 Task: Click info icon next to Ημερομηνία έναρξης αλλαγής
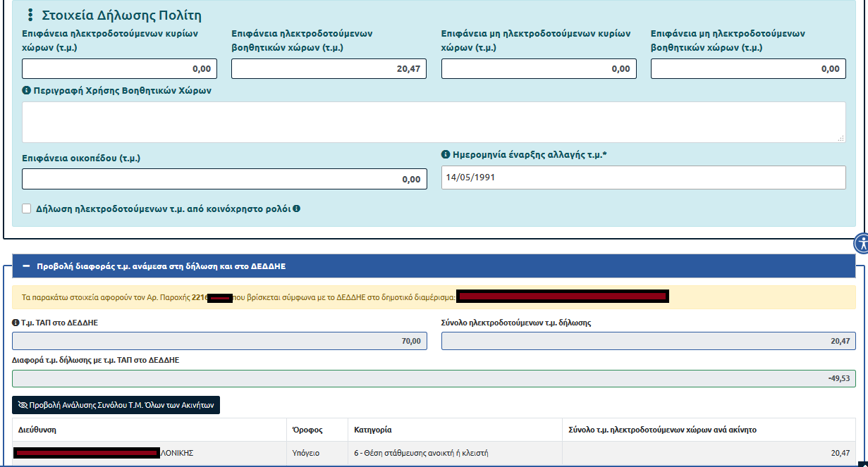pos(446,155)
